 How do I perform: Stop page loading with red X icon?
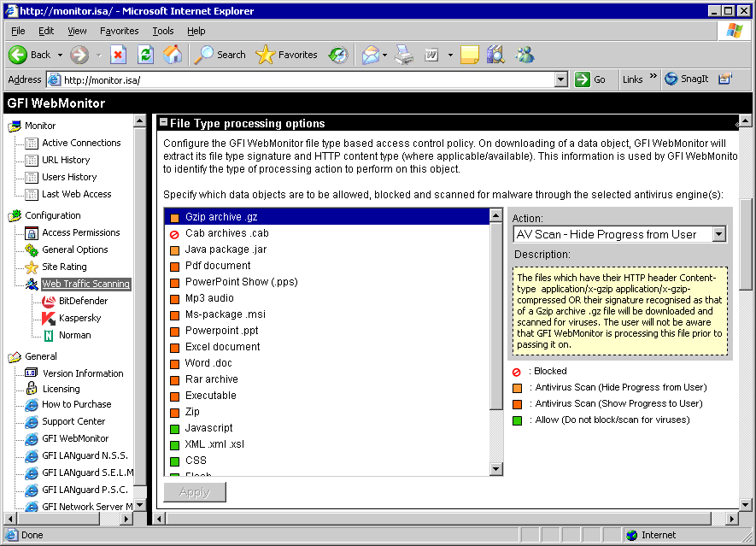click(x=118, y=55)
